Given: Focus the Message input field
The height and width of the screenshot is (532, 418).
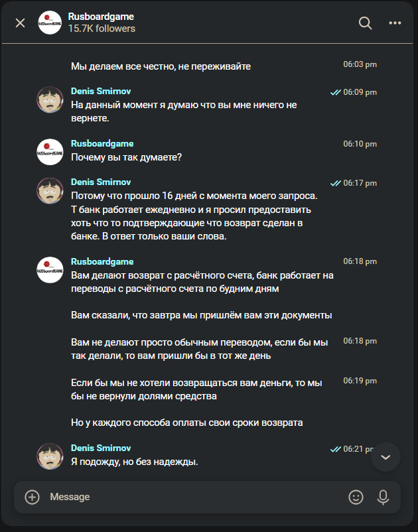Looking at the screenshot, I should tap(192, 497).
